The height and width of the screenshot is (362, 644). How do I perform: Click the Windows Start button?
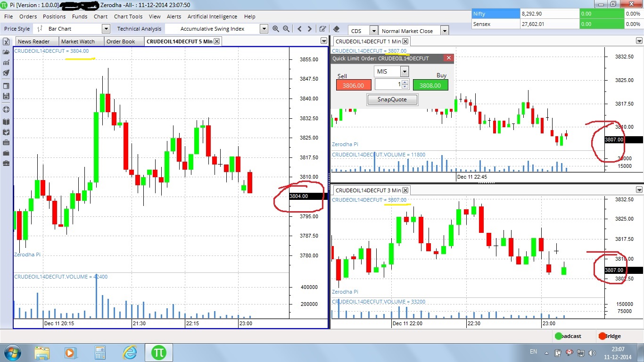[12, 353]
